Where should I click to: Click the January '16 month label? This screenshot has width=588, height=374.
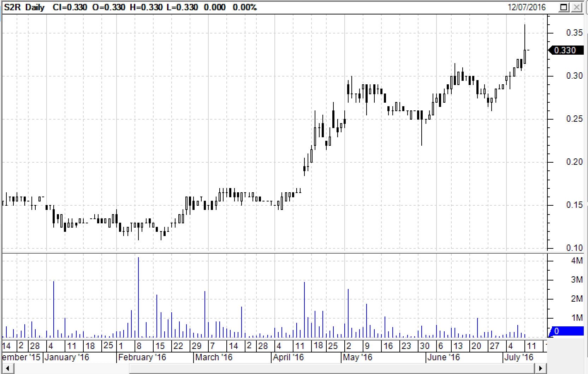tap(66, 357)
